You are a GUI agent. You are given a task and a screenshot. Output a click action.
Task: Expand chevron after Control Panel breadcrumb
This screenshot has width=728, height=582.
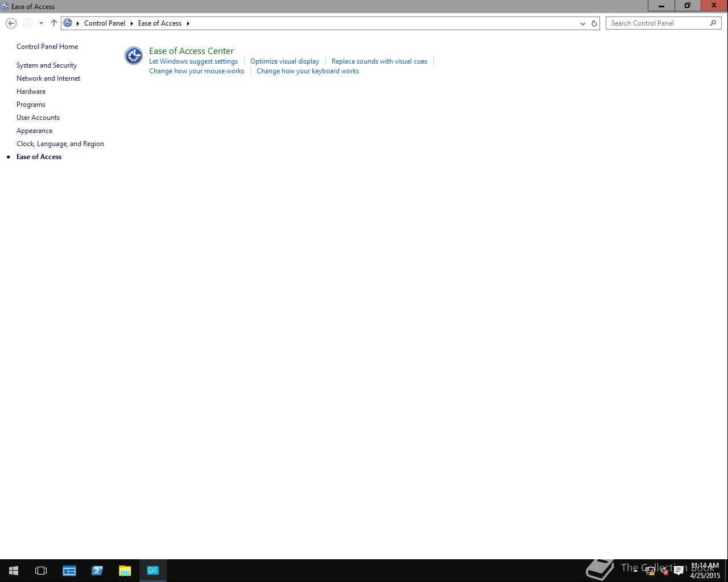[131, 23]
